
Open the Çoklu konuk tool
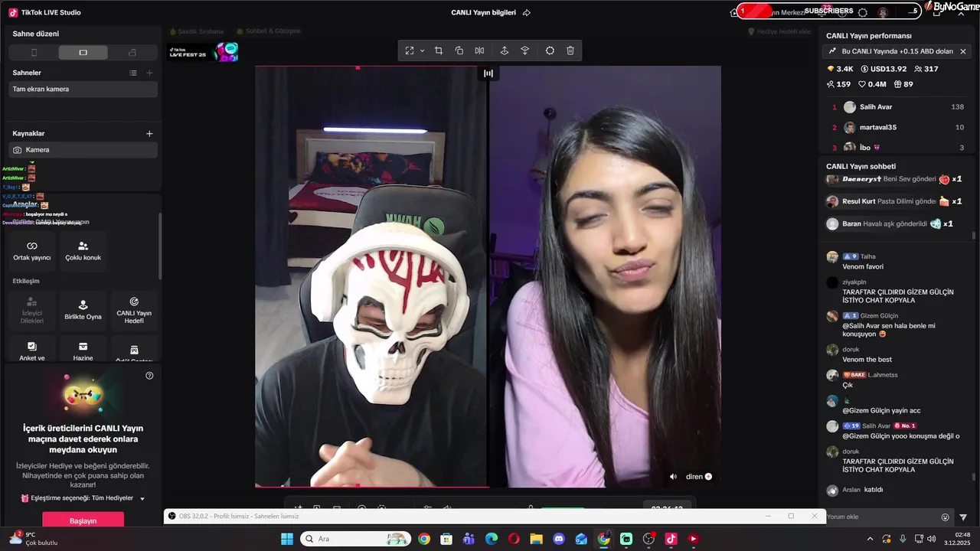coord(83,251)
